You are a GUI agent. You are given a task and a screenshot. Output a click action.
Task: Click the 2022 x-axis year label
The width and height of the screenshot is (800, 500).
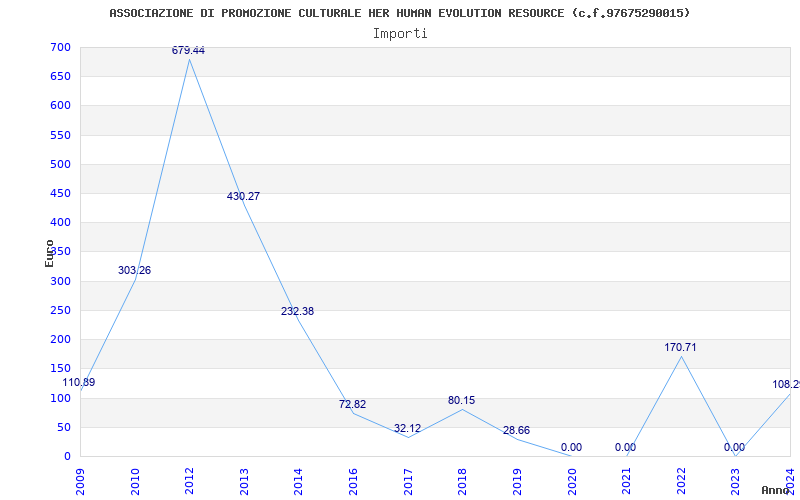(x=681, y=482)
